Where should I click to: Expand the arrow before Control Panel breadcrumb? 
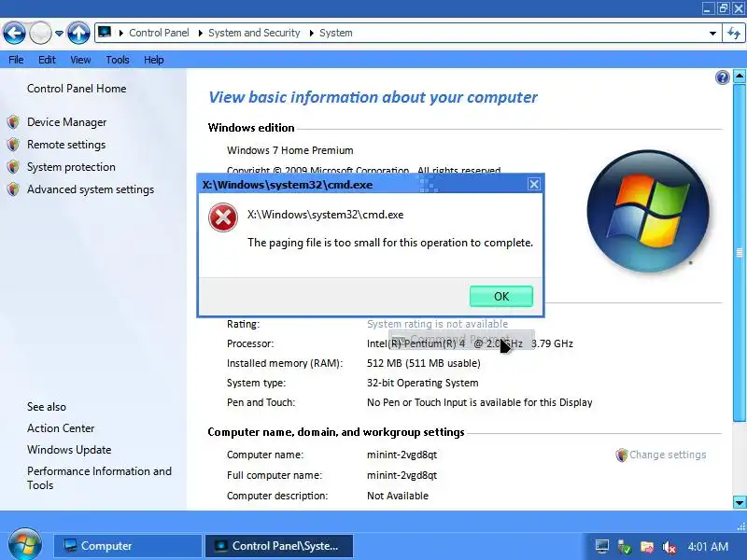pyautogui.click(x=121, y=33)
